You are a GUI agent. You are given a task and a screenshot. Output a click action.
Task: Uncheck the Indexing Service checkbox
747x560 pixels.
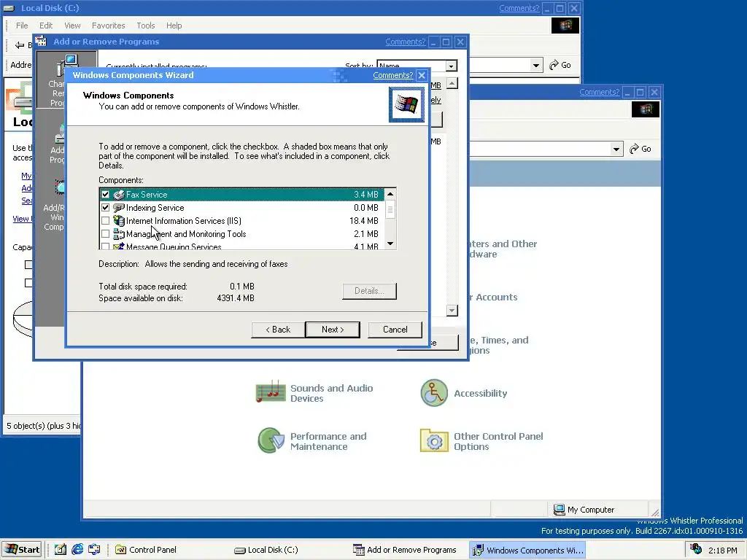[105, 208]
